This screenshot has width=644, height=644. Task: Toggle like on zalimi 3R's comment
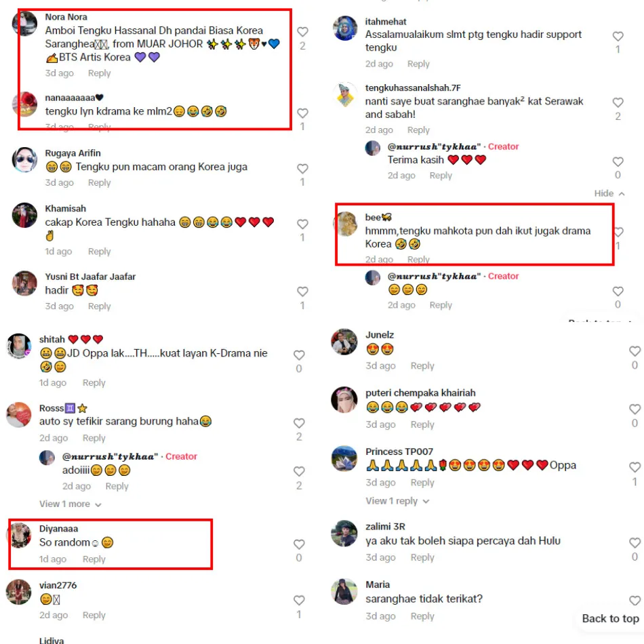point(635,542)
